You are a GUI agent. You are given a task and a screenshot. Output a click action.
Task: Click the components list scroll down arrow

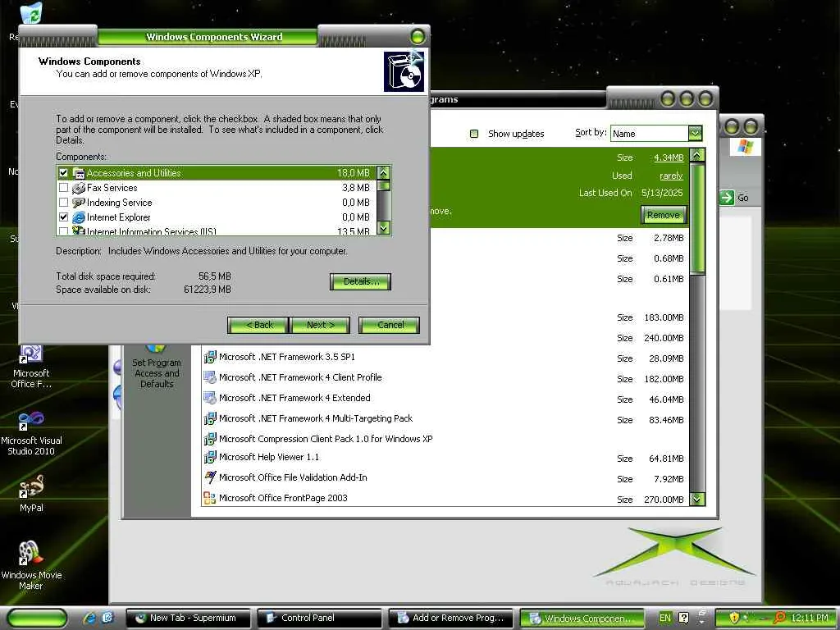tap(384, 228)
